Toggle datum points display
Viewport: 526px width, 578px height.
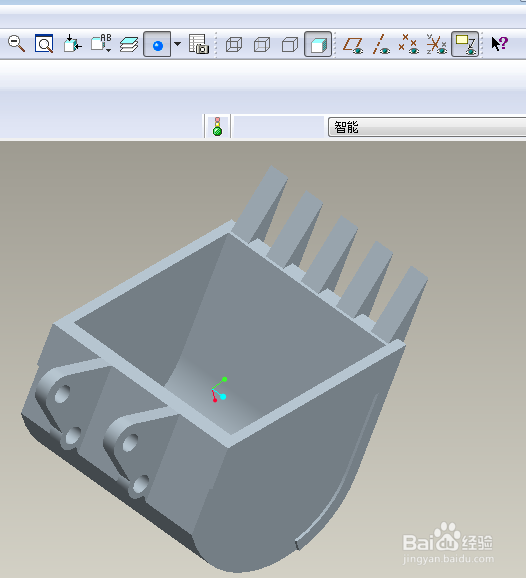(x=408, y=45)
